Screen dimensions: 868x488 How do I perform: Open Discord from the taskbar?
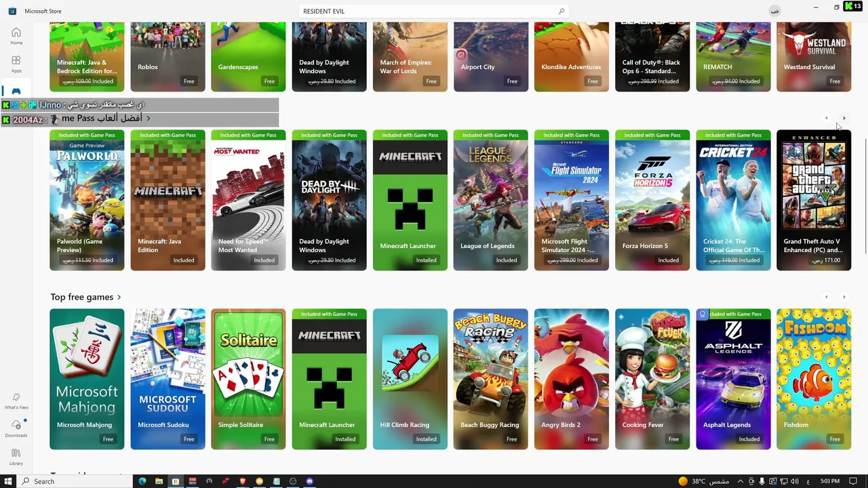pos(310,481)
